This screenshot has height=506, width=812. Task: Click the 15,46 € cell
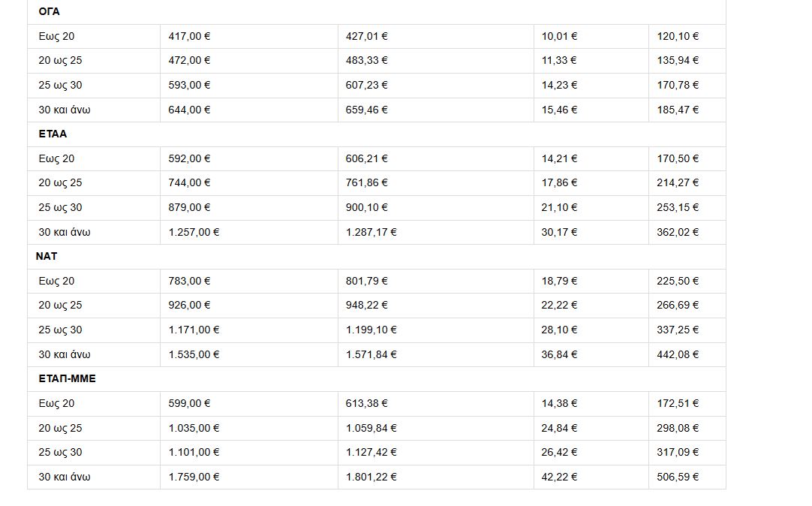tap(559, 110)
